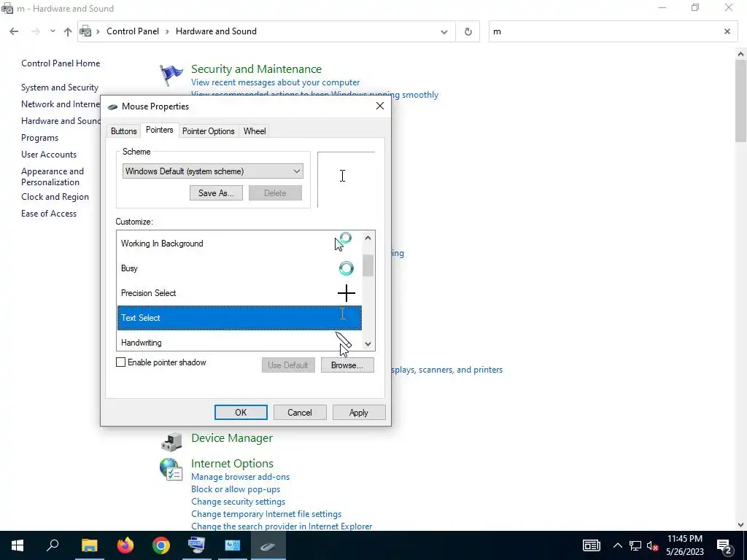Select the Busy row

coord(239,268)
